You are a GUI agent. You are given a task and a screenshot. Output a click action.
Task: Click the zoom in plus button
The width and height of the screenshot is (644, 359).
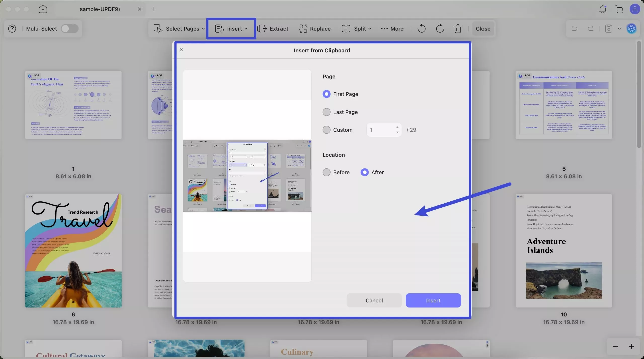pos(631,347)
